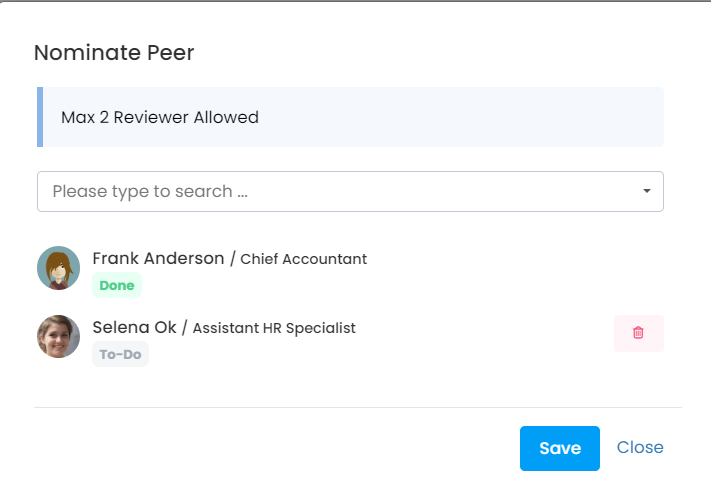Select the Selena Ok name
711x487 pixels.
click(134, 327)
